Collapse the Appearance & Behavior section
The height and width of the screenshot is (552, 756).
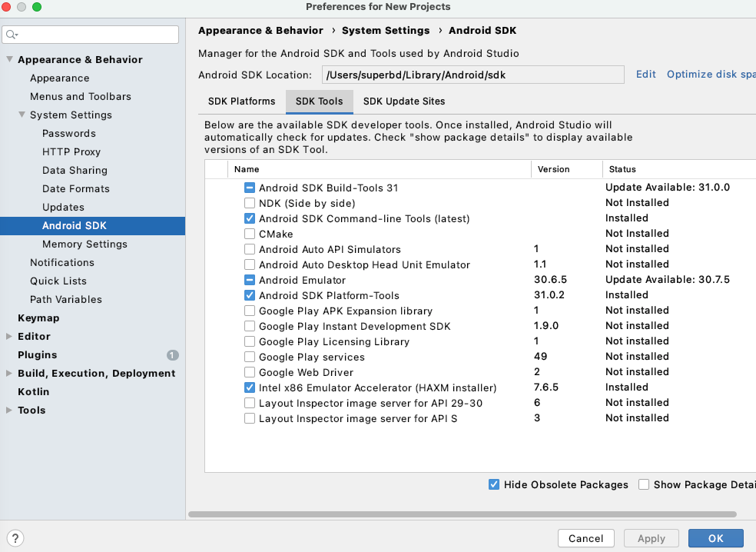point(9,60)
